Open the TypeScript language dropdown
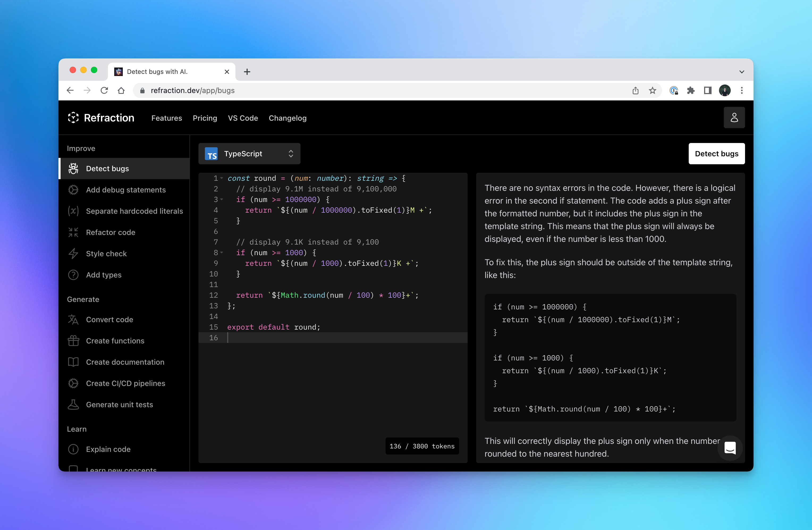 coord(249,154)
